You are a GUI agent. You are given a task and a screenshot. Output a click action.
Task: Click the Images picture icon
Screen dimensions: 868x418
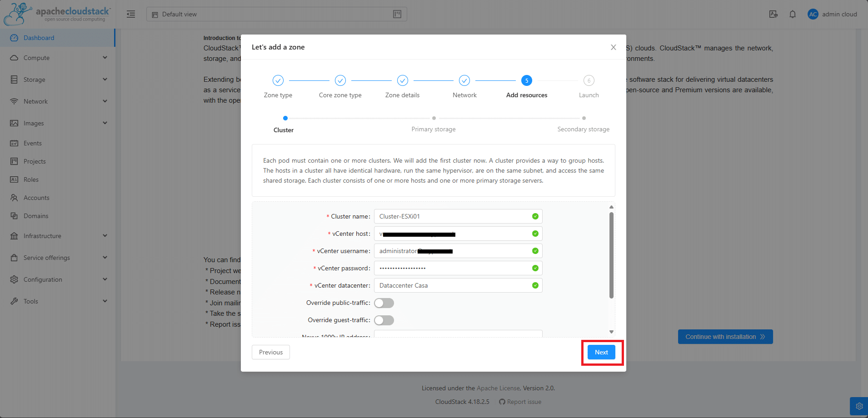click(x=14, y=123)
